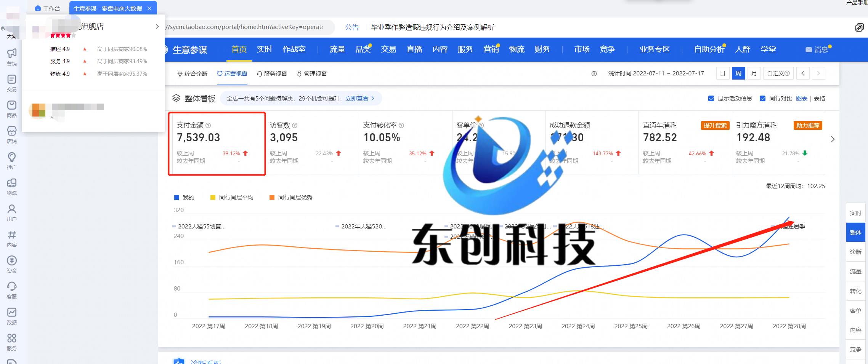
Task: Close the 生意参谋 browser tab
Action: click(x=149, y=8)
